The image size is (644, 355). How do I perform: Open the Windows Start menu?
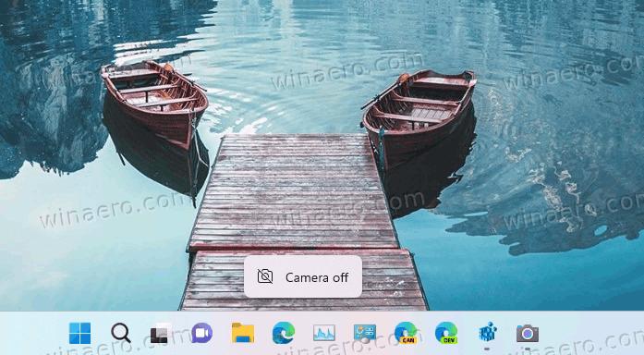point(79,333)
